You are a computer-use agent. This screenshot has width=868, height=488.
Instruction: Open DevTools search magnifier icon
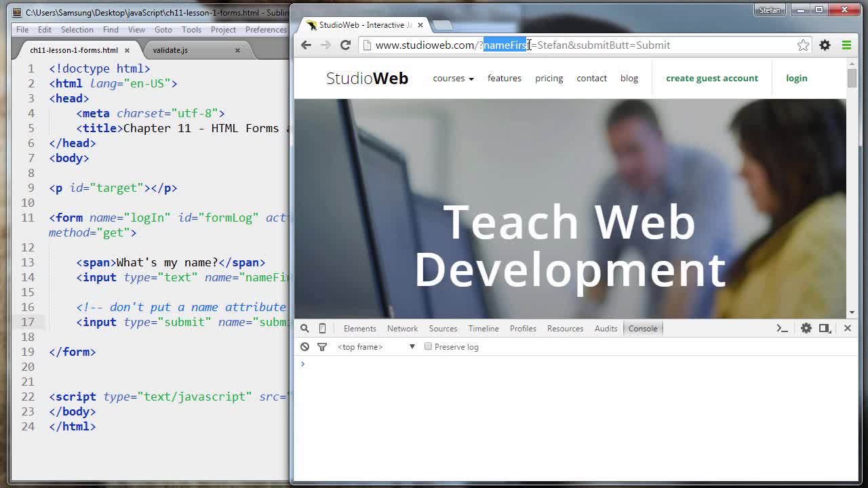304,328
